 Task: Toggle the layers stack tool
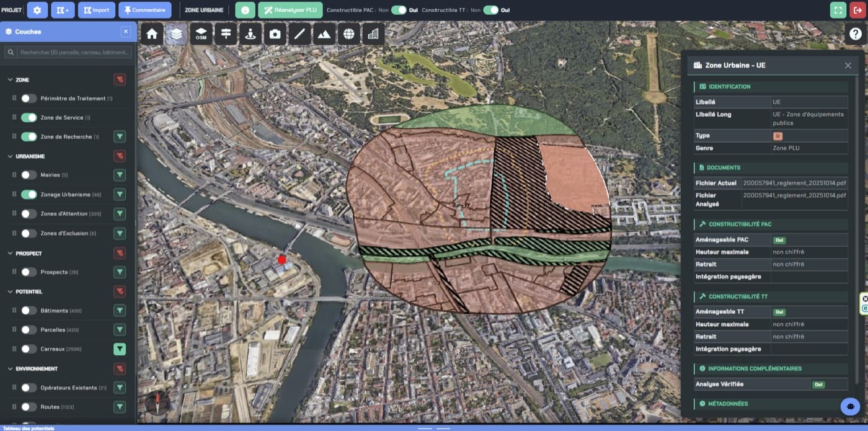click(x=176, y=34)
